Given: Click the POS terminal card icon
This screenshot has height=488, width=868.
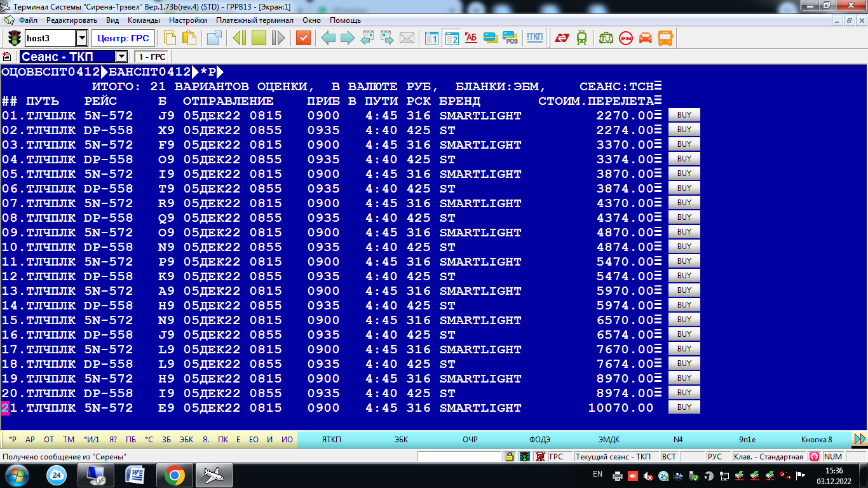Looking at the screenshot, I should (x=510, y=38).
